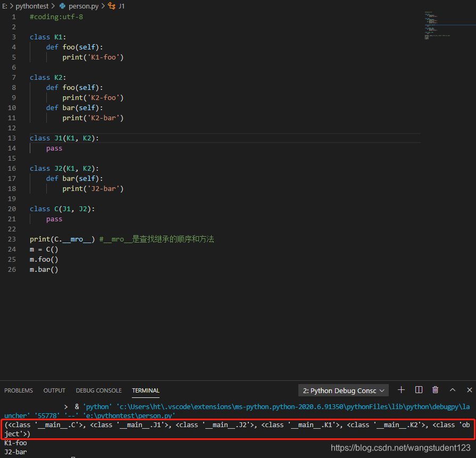Click line number 13 in gutter
The width and height of the screenshot is (476, 458).
12,138
